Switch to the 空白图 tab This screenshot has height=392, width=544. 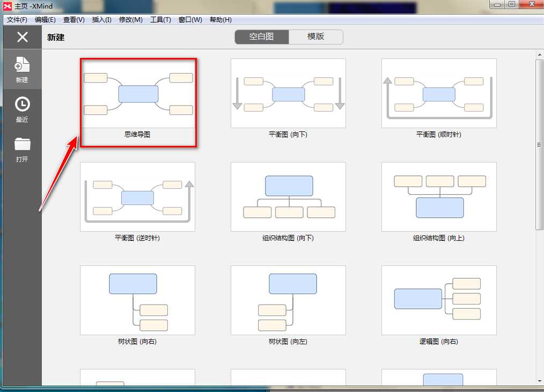pos(262,37)
